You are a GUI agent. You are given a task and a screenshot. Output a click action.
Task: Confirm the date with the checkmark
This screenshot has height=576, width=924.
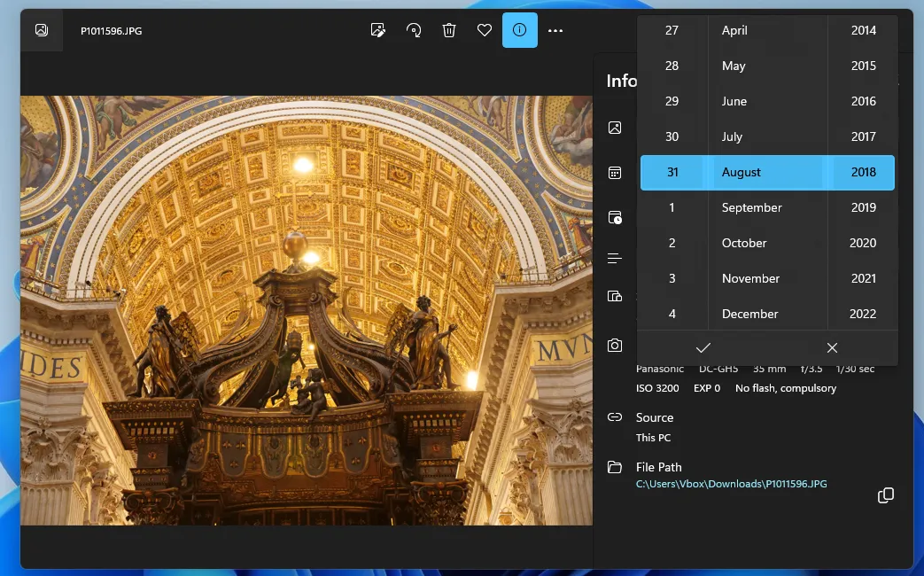pyautogui.click(x=703, y=347)
